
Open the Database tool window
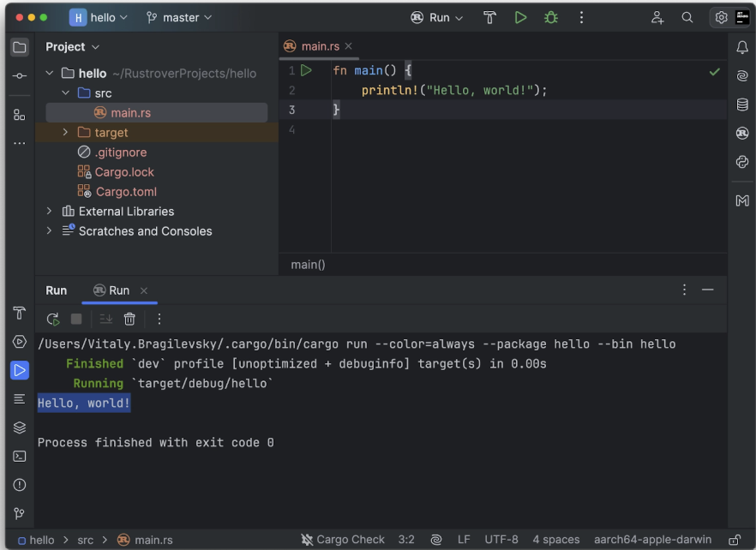742,105
